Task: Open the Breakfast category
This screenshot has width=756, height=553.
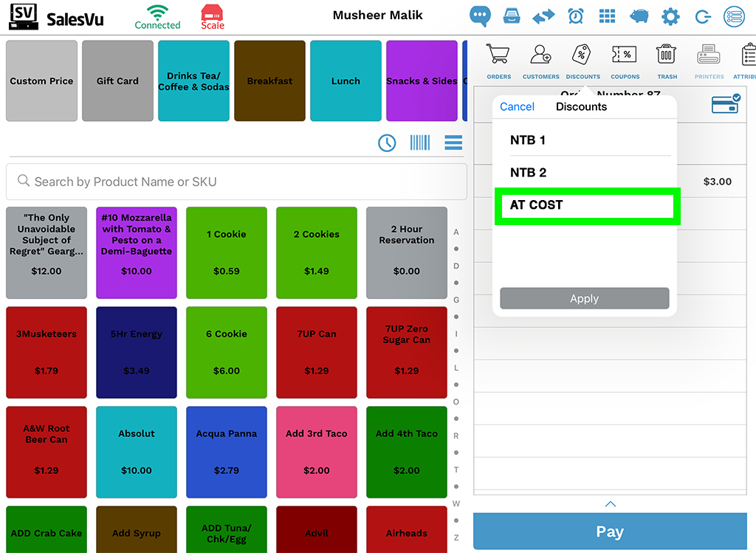Action: [x=269, y=81]
